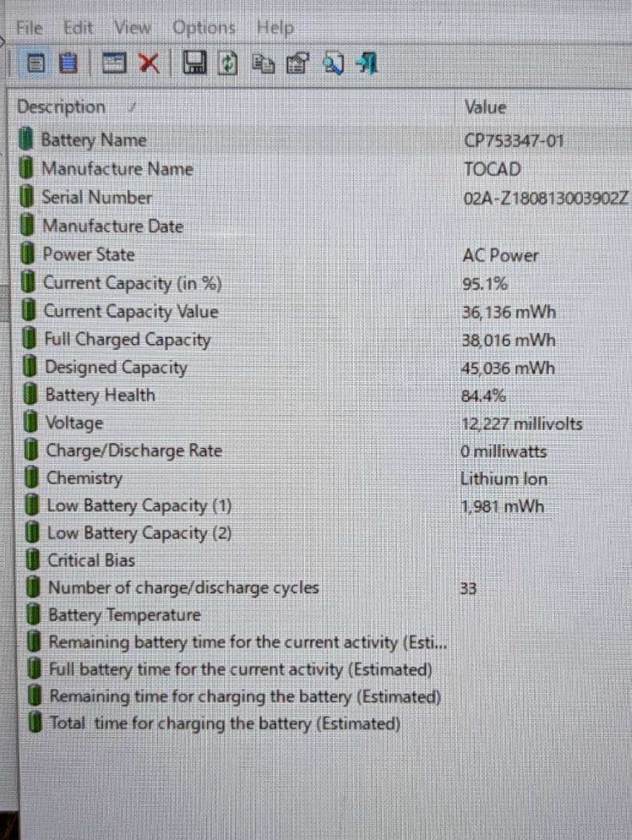The image size is (632, 840).
Task: Exit the application via door icon
Action: [x=365, y=63]
